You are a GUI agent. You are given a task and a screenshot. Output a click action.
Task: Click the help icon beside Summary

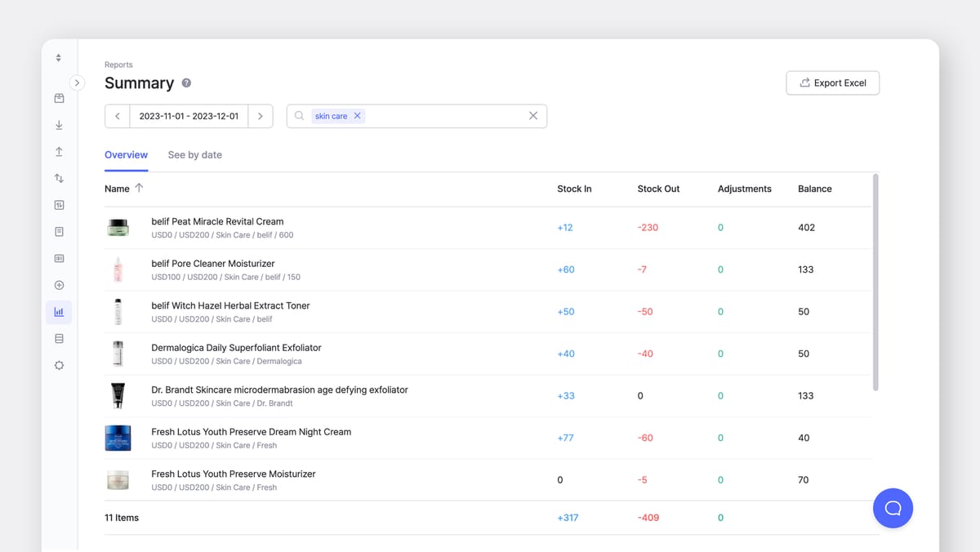[x=186, y=83]
